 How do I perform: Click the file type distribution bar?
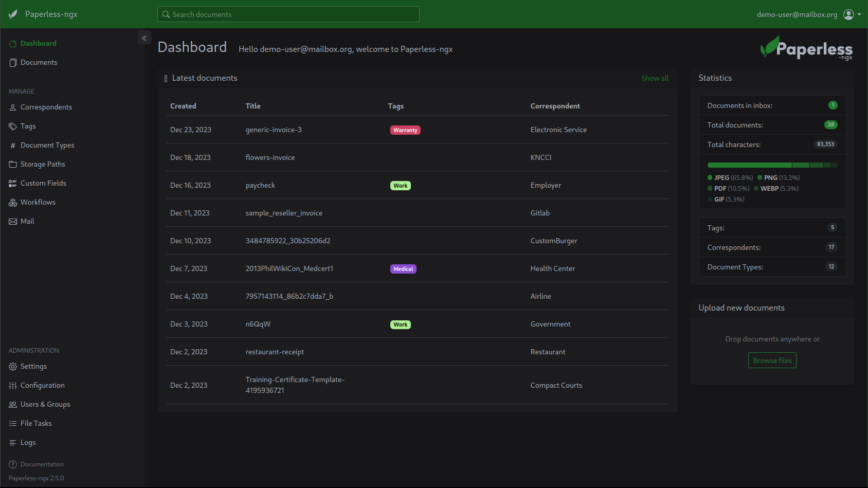coord(772,165)
